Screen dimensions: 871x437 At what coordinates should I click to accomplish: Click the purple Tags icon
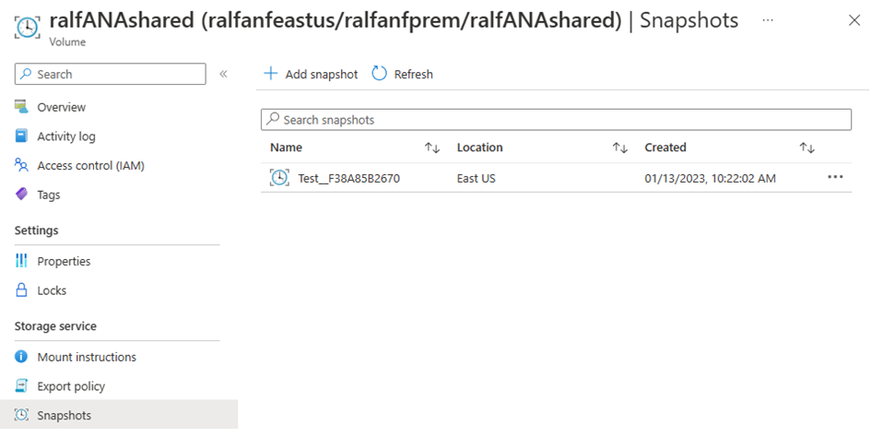[22, 194]
